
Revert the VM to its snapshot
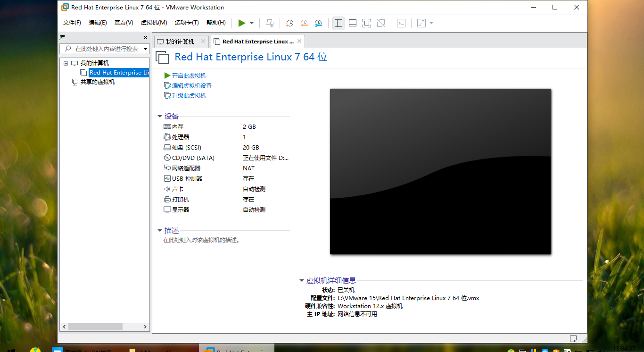tap(303, 23)
